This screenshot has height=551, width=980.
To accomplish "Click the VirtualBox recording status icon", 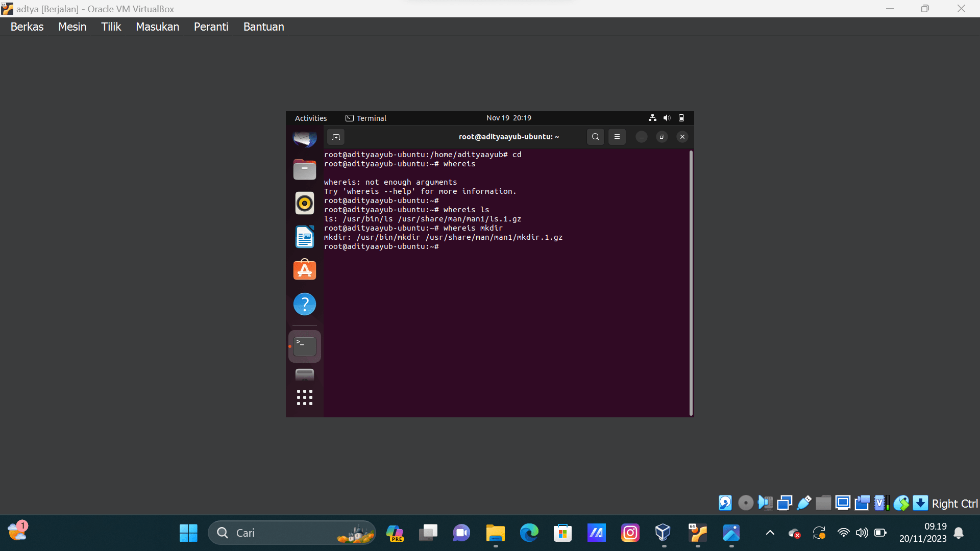I will (862, 503).
